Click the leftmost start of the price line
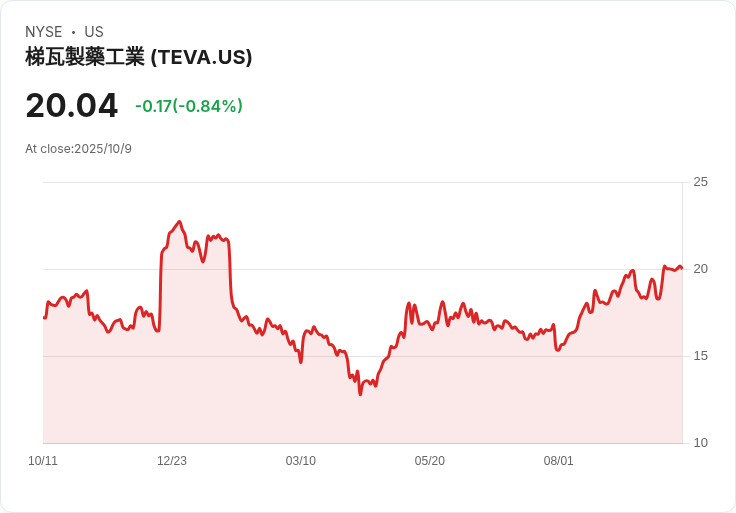Screen dimensions: 736x513 [x=44, y=318]
